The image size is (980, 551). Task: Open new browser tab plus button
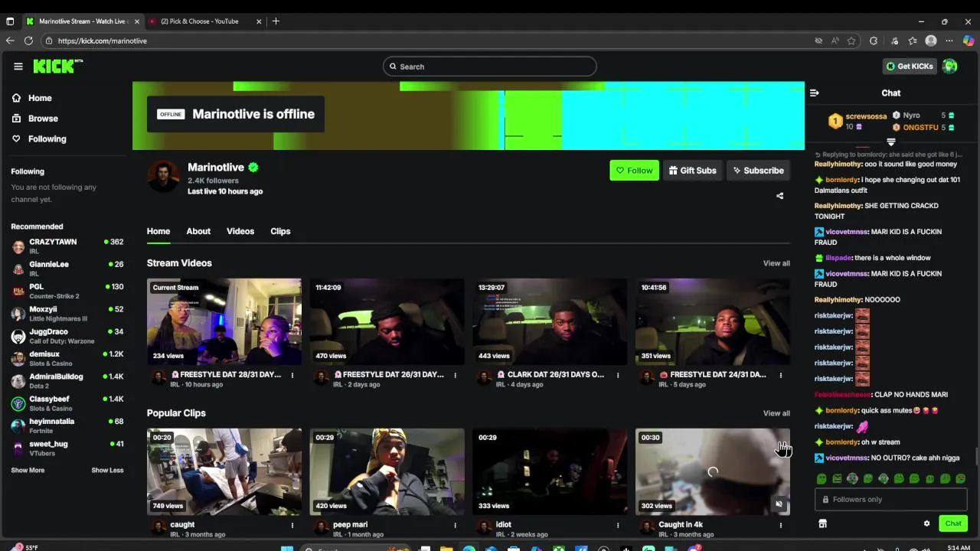coord(276,21)
